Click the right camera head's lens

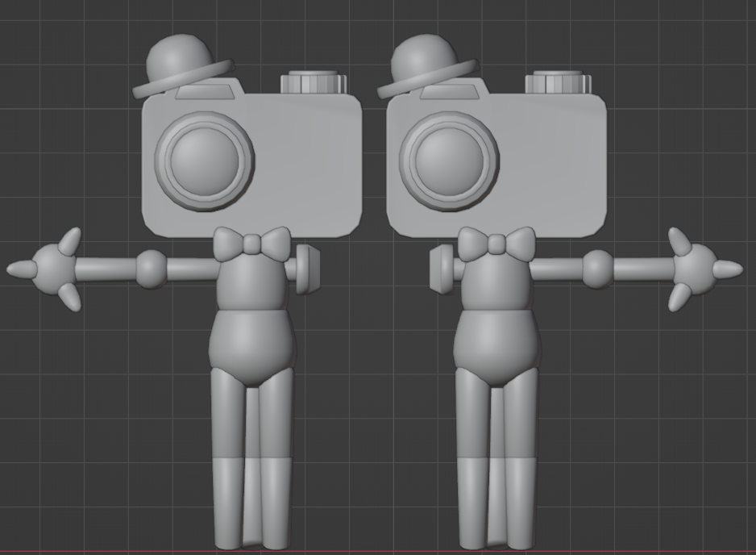point(450,161)
